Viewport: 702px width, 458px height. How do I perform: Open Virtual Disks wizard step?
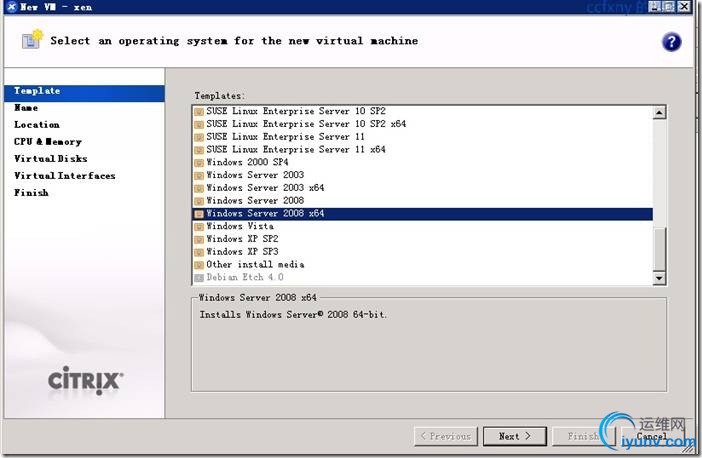pos(50,159)
